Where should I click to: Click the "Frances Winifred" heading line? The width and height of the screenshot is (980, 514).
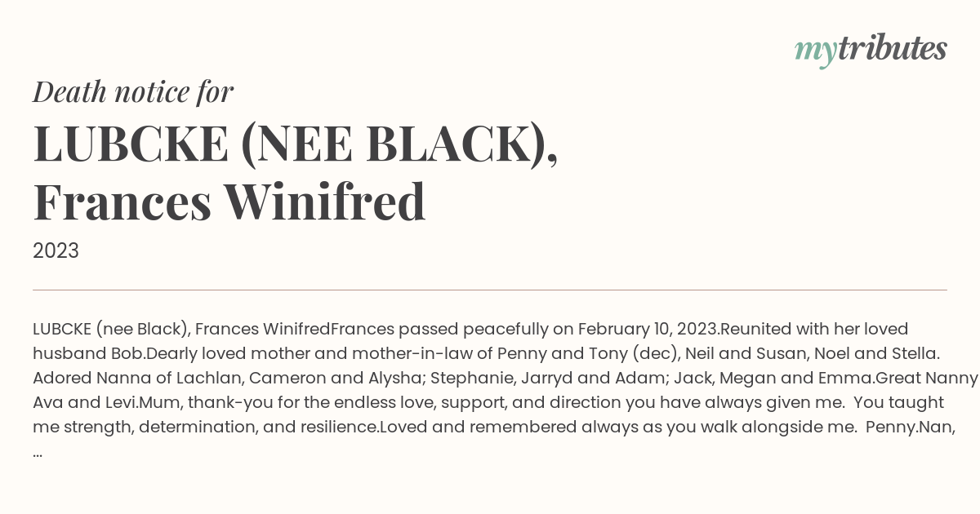(229, 202)
